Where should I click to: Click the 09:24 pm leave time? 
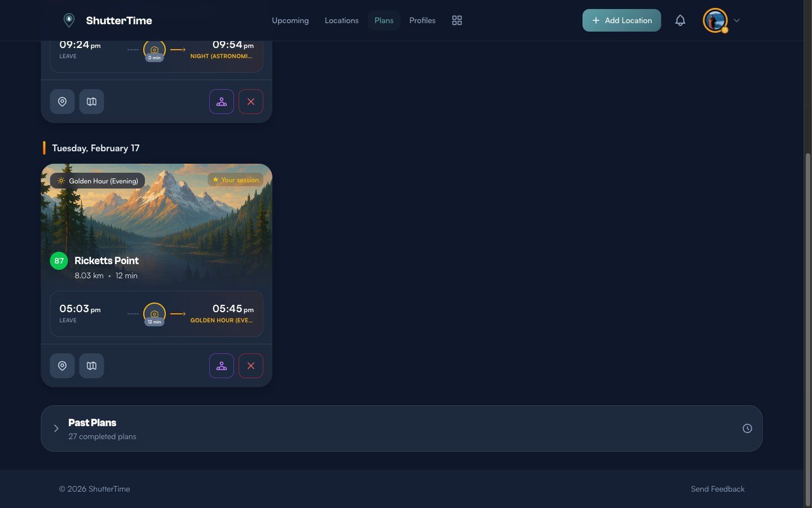pos(80,45)
